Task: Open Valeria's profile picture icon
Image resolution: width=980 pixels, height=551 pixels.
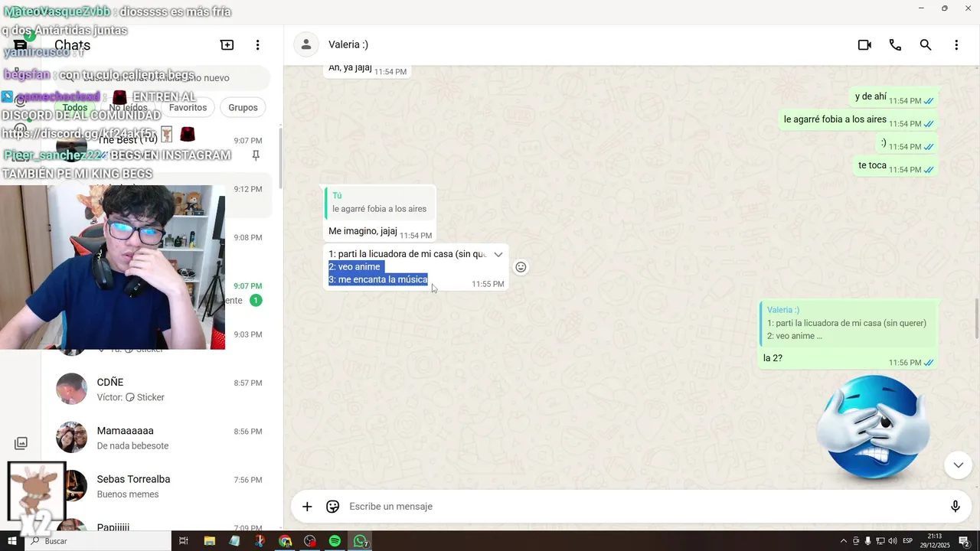Action: pos(306,44)
